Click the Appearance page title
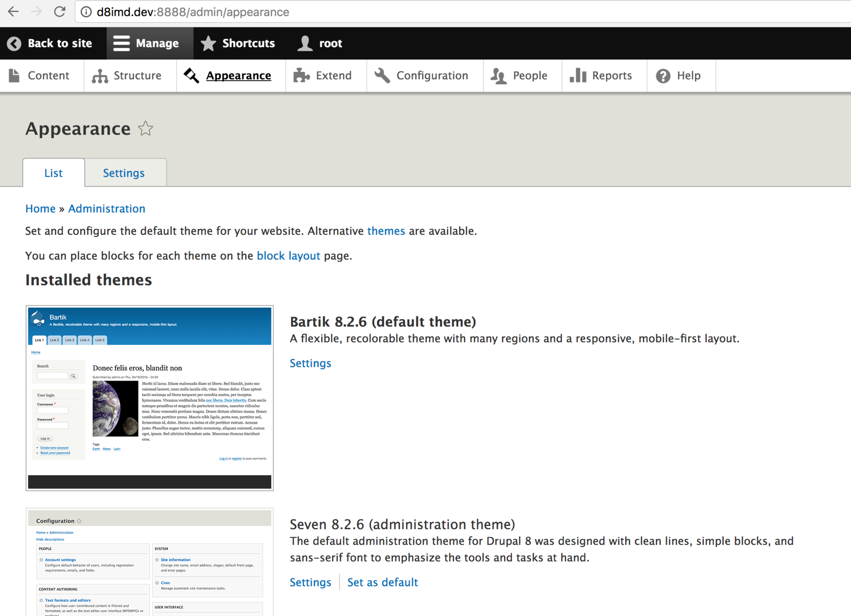This screenshot has height=616, width=851. pos(78,129)
